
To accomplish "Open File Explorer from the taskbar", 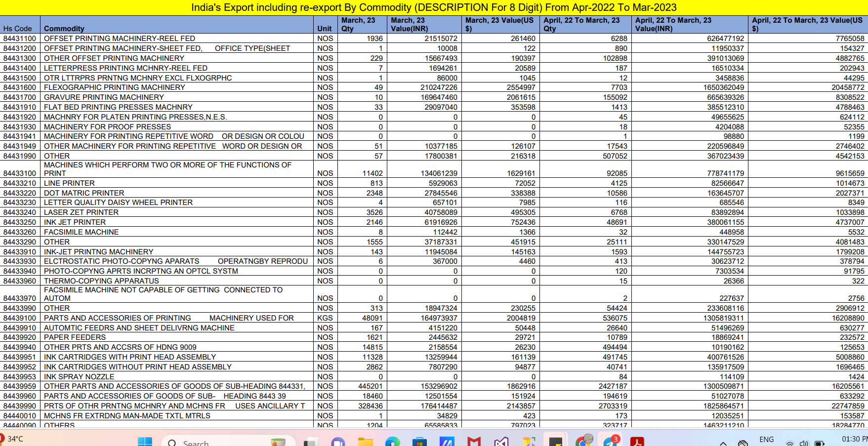I will 365,442.
